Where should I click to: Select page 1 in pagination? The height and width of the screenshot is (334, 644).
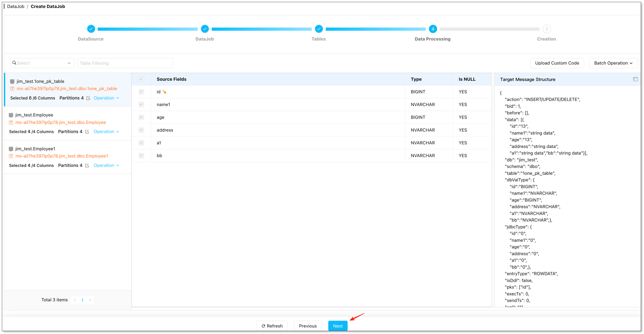pyautogui.click(x=83, y=300)
